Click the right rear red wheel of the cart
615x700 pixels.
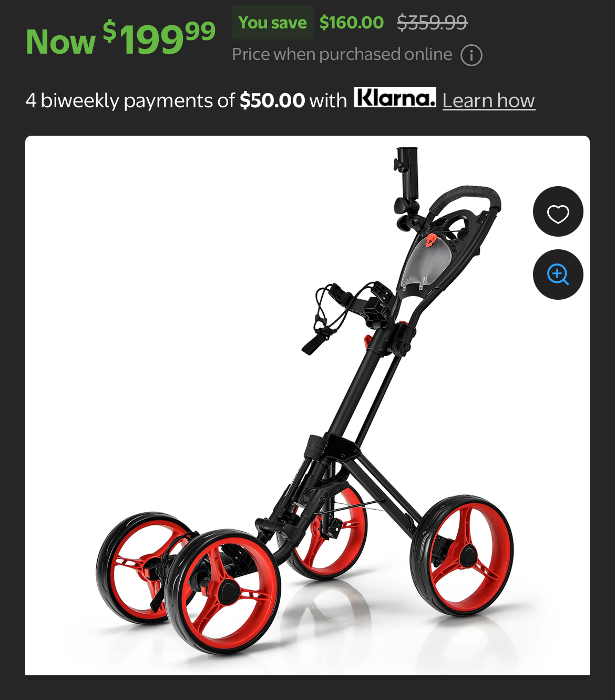462,555
